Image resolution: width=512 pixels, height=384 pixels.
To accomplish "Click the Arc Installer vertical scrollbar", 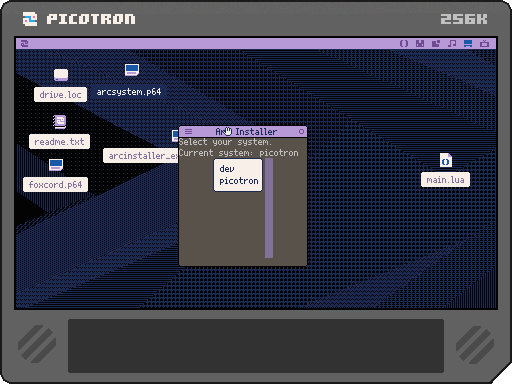I will tap(269, 208).
